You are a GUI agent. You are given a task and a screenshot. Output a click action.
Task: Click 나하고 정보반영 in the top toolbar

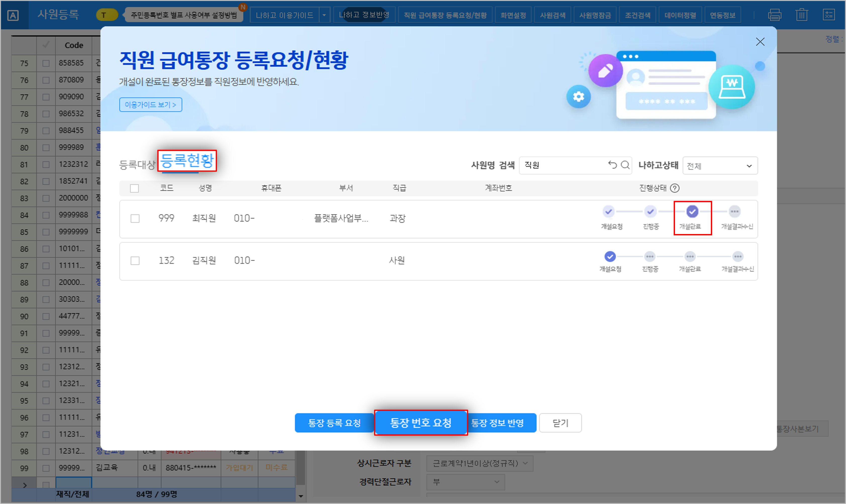(x=364, y=15)
